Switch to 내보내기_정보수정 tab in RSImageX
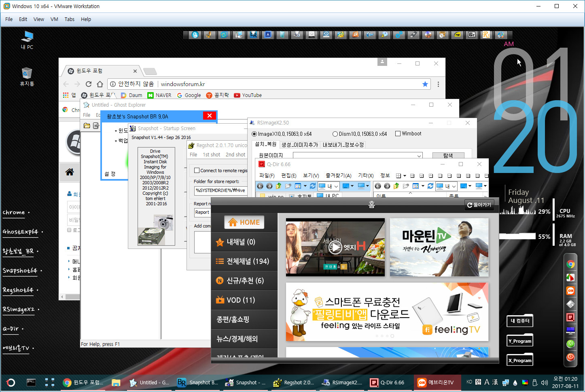The height and width of the screenshot is (392, 585). point(343,145)
